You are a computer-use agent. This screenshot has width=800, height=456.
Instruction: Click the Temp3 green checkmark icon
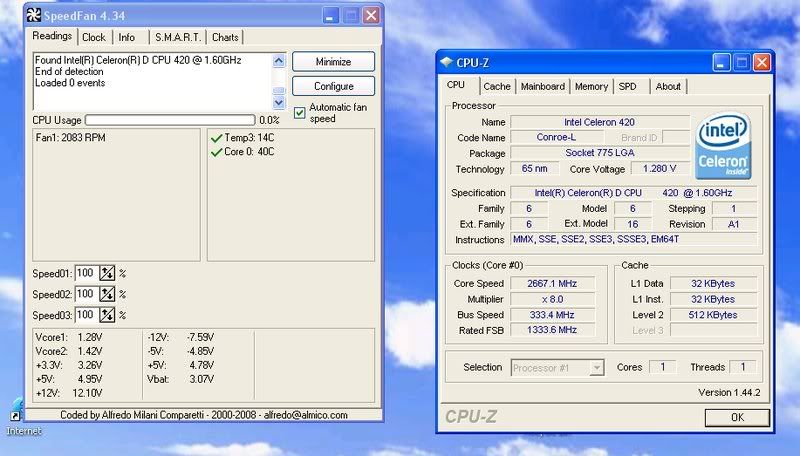pyautogui.click(x=216, y=138)
